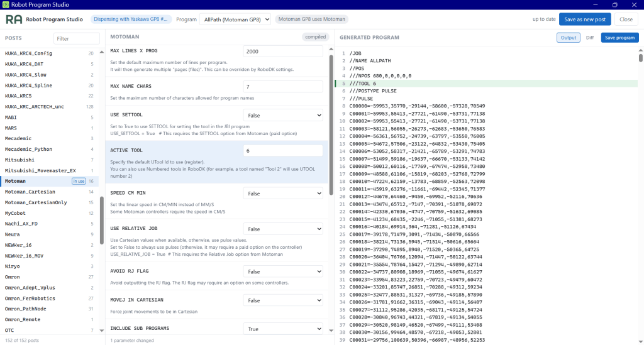Select the Mecademic post

(x=49, y=139)
